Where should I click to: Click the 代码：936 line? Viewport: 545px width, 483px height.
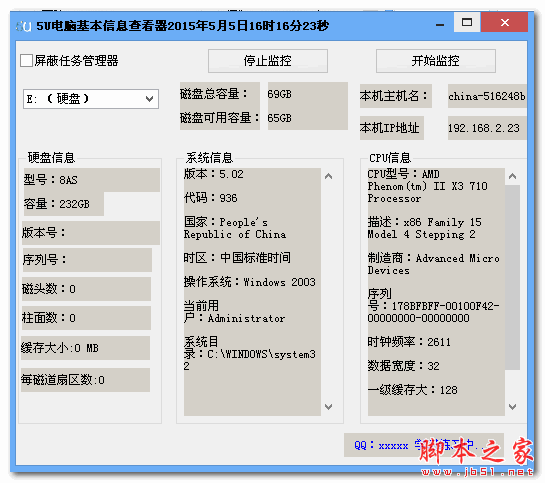pos(211,198)
